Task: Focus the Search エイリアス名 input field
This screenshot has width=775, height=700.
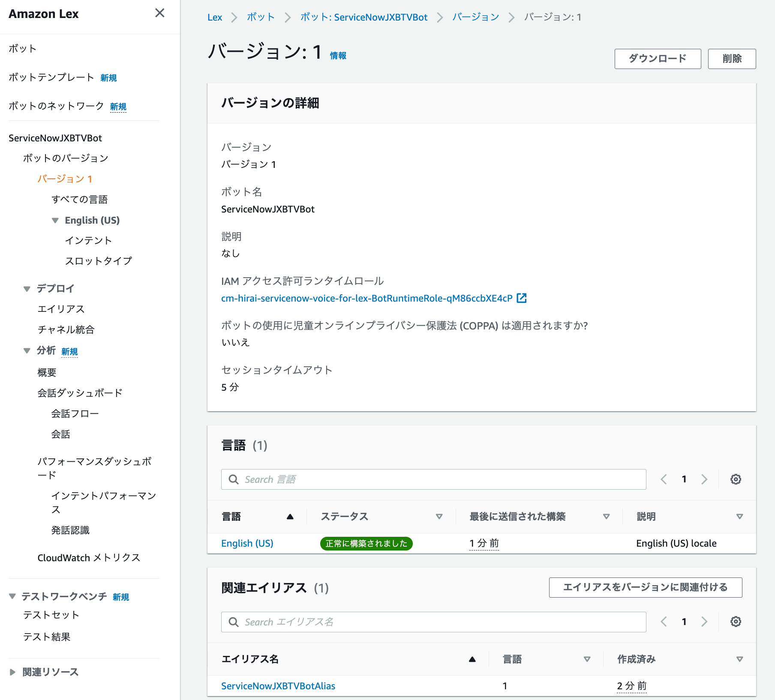Action: (433, 622)
